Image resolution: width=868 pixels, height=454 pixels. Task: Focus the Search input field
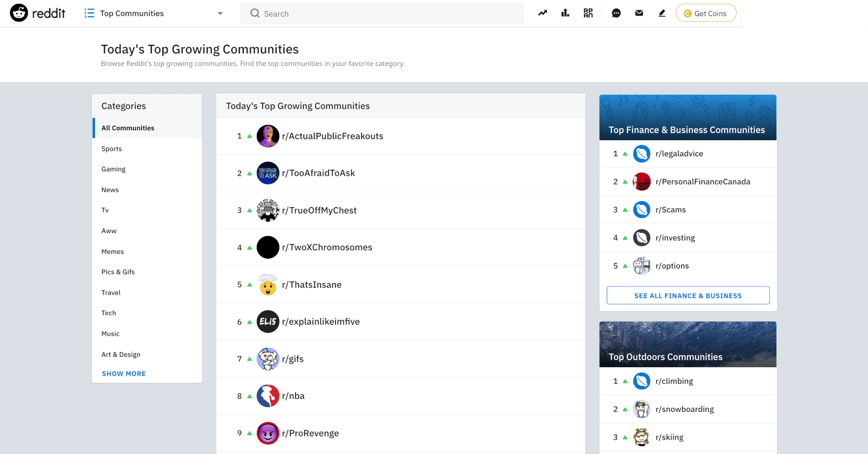(x=382, y=13)
